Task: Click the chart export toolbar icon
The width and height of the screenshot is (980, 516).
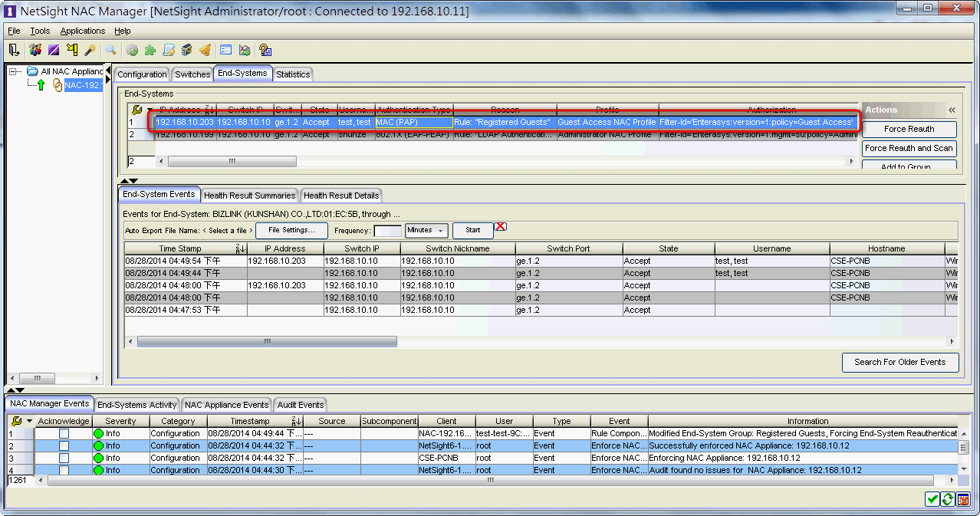Action: click(245, 50)
